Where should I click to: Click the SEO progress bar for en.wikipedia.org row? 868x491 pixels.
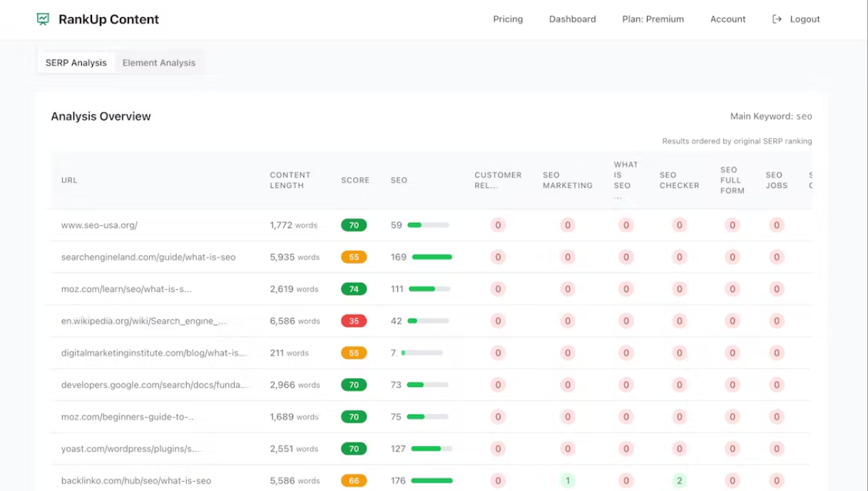click(x=428, y=321)
